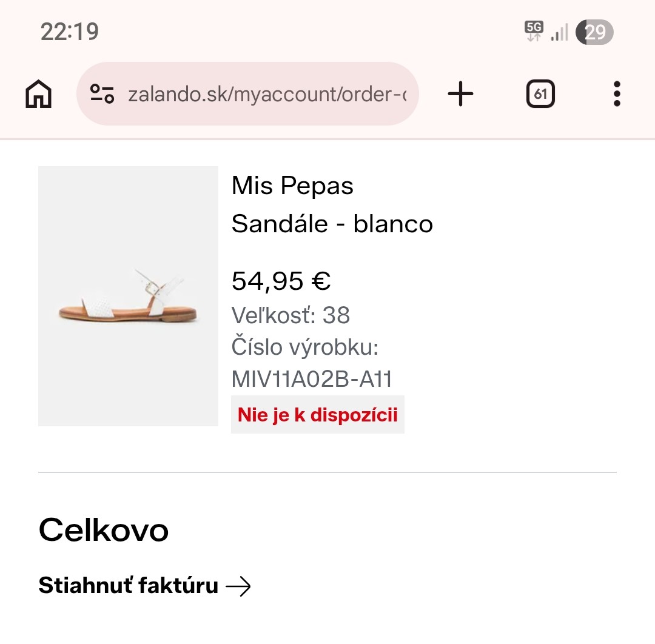
Task: Click the Stiahnuť faktúru link
Action: [128, 586]
